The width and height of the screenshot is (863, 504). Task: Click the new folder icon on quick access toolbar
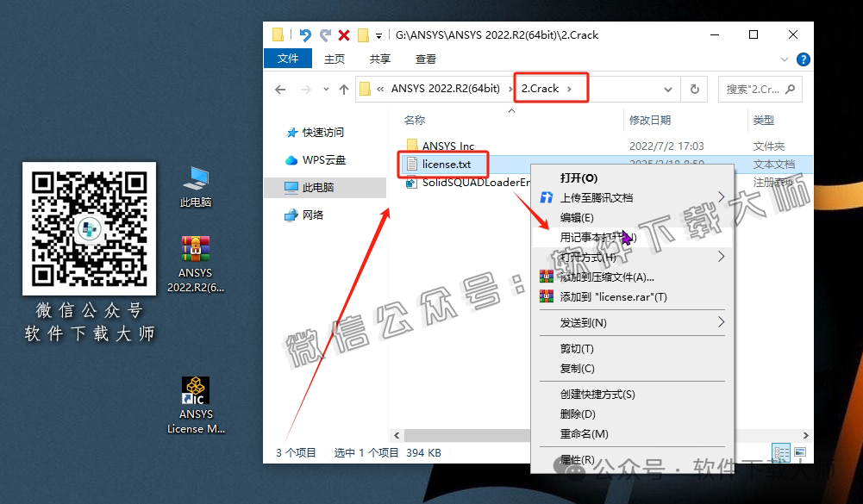pos(278,33)
